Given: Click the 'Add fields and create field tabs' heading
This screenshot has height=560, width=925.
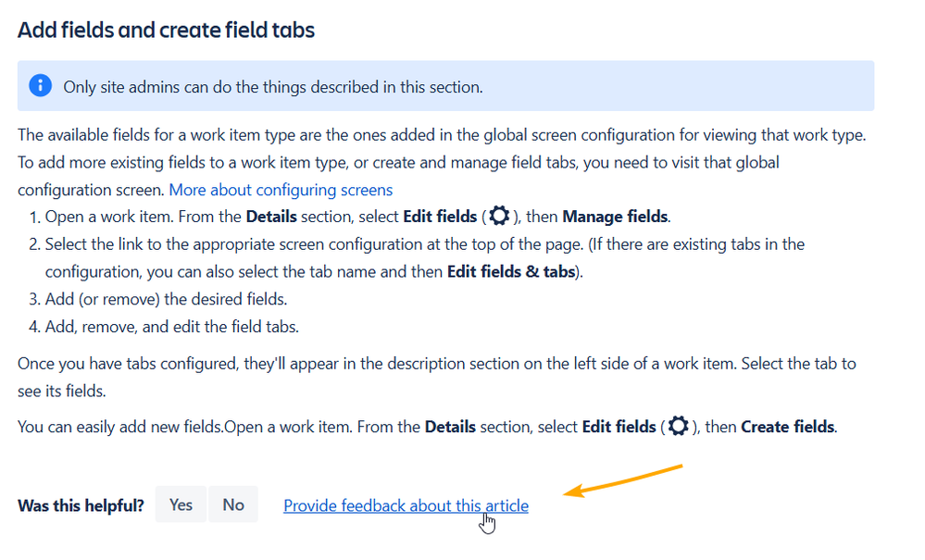Looking at the screenshot, I should pos(166,30).
